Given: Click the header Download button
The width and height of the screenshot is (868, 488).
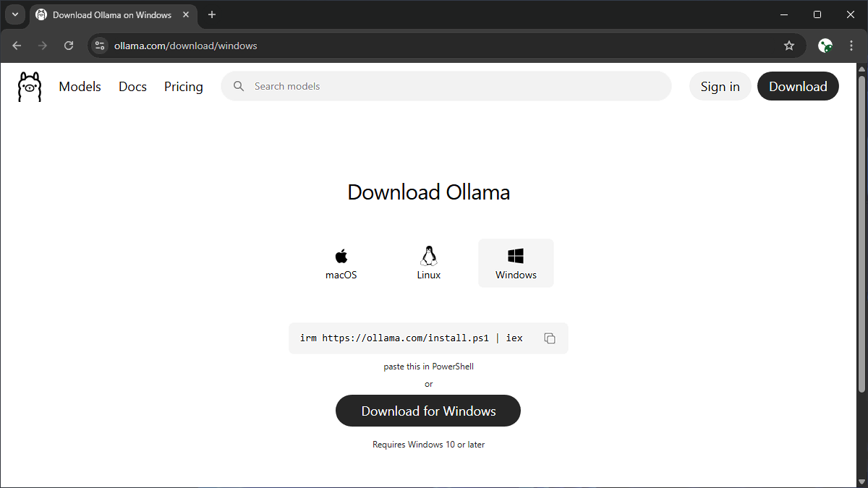Looking at the screenshot, I should coord(798,86).
